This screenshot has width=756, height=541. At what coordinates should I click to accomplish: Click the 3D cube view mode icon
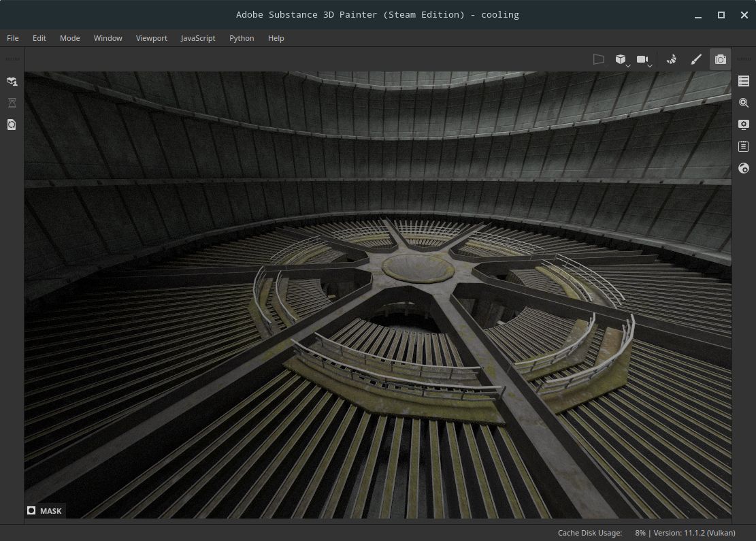(621, 59)
